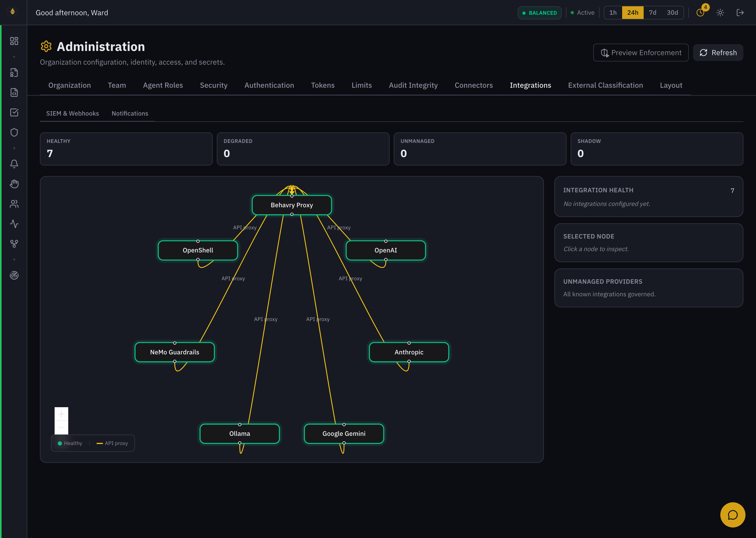Select the Behavry Proxy node

click(292, 205)
